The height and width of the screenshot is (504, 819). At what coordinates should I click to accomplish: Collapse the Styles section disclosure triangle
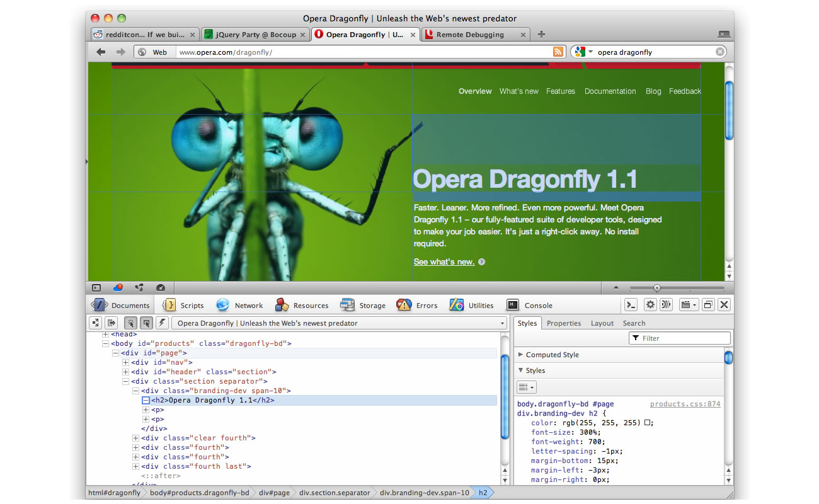520,370
